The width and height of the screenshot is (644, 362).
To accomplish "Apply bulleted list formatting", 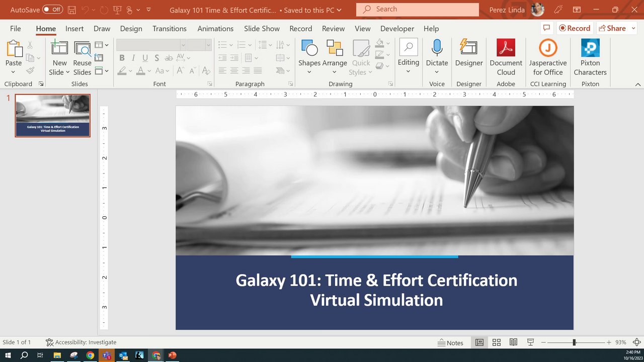I will (223, 45).
